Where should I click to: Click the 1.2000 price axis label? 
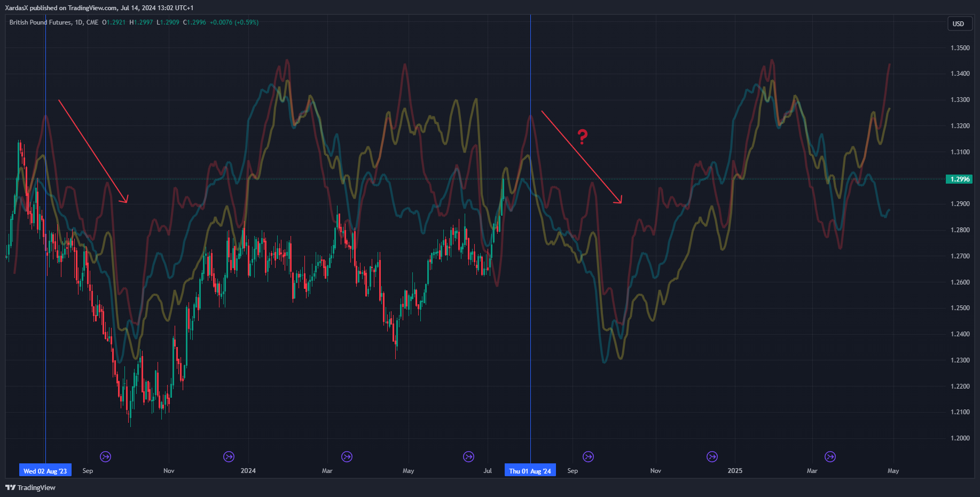point(960,438)
